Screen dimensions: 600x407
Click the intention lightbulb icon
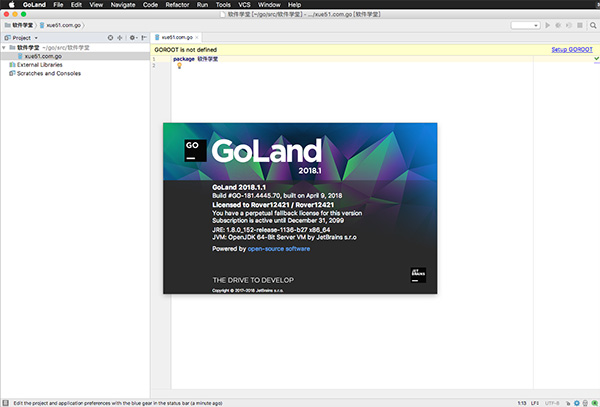(179, 66)
